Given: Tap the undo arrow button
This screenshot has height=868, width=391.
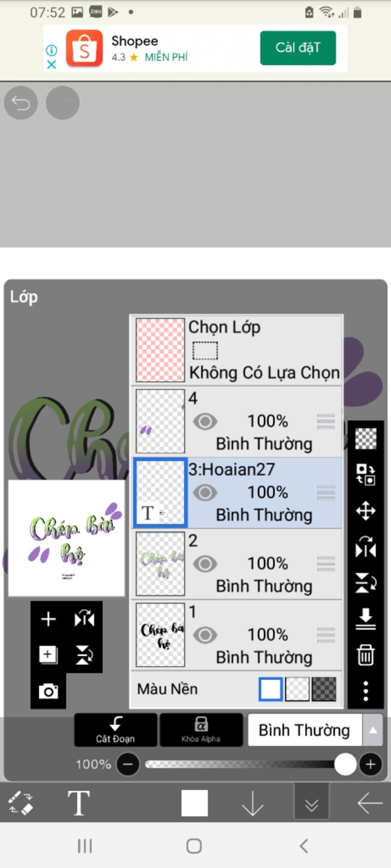Looking at the screenshot, I should tap(21, 103).
